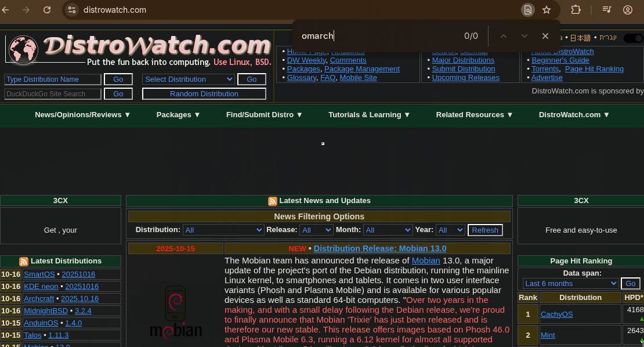Expand News/Opinions/Reviews menu
Screen dimensions: 644x347
pyautogui.click(x=82, y=115)
